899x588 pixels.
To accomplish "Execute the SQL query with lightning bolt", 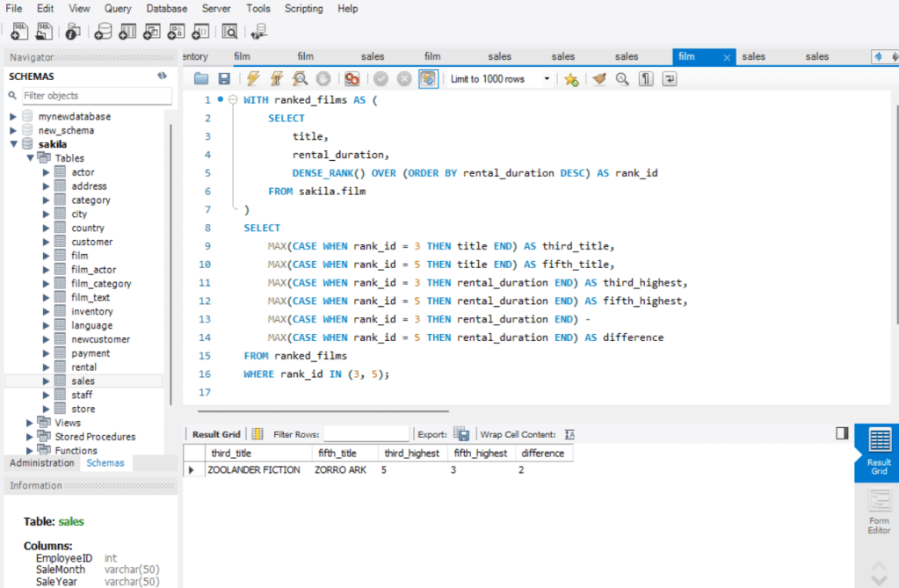I will click(x=253, y=79).
